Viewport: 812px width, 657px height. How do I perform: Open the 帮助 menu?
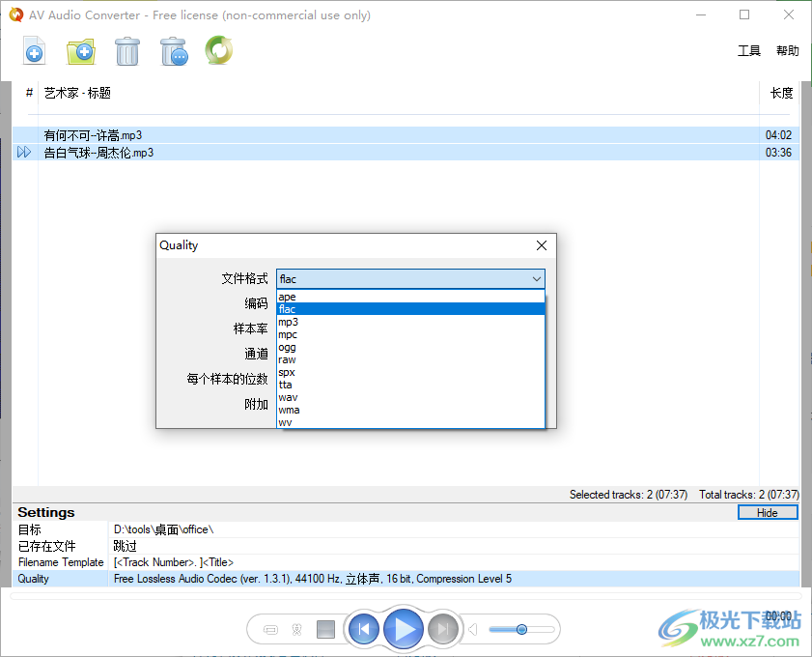point(787,51)
